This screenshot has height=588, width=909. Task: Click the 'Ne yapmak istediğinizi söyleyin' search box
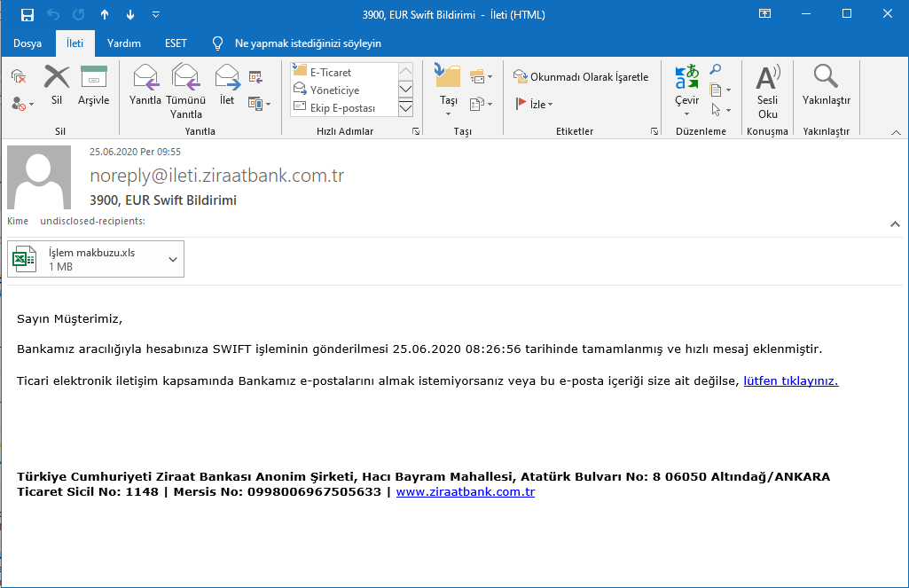308,43
